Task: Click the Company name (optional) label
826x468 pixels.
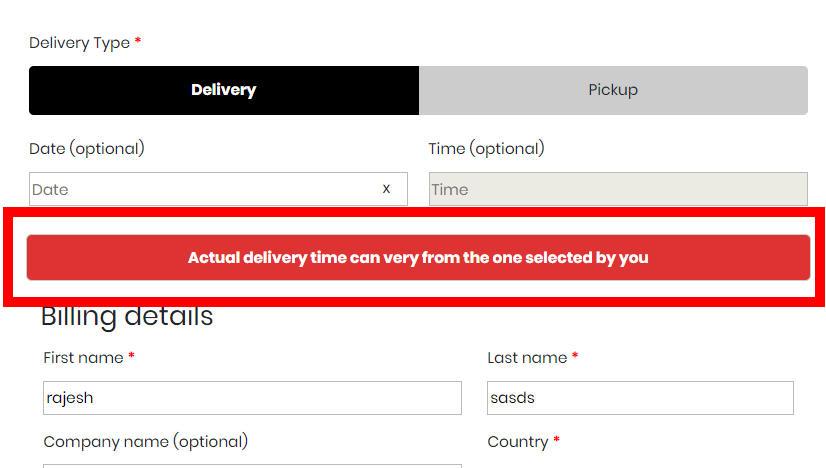Action: point(145,441)
